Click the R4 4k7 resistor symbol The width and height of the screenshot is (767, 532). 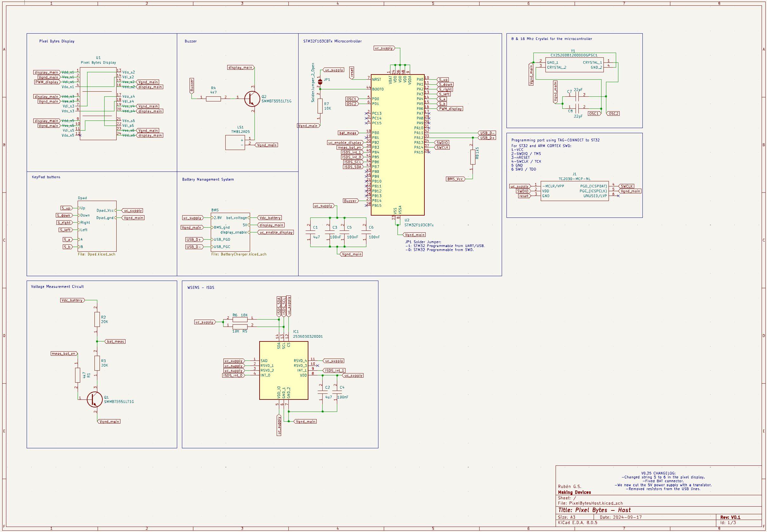213,99
